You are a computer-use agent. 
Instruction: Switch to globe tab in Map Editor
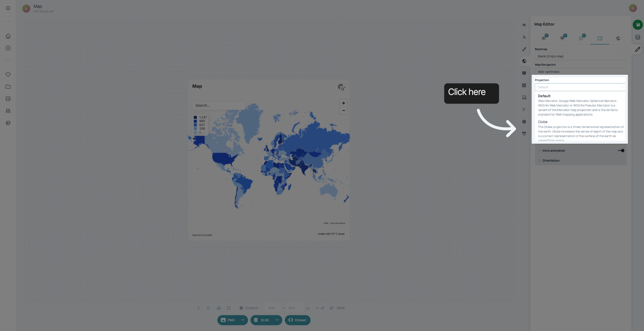tap(618, 38)
